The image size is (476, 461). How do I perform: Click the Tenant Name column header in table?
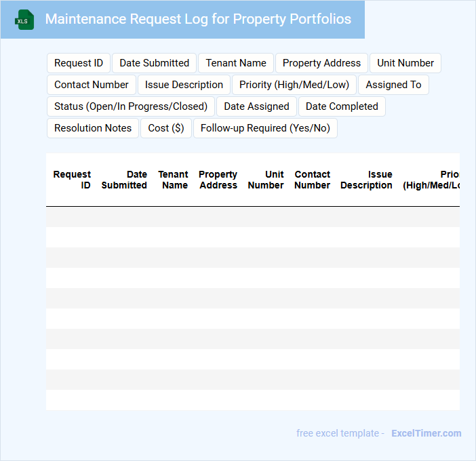coord(174,180)
